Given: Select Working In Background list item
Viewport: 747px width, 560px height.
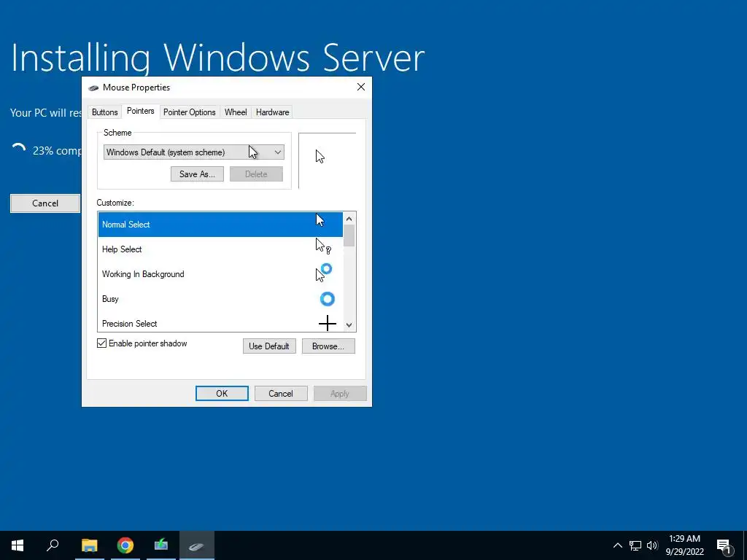Looking at the screenshot, I should tap(220, 274).
